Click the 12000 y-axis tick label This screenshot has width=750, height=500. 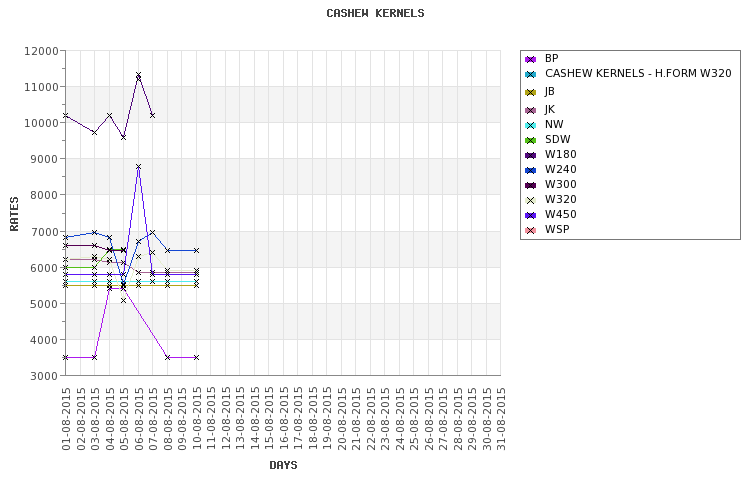41,51
